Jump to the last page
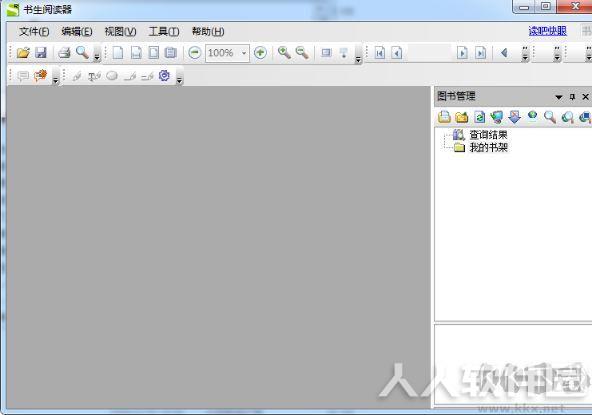Screen dimensions: 592x415 (480, 53)
